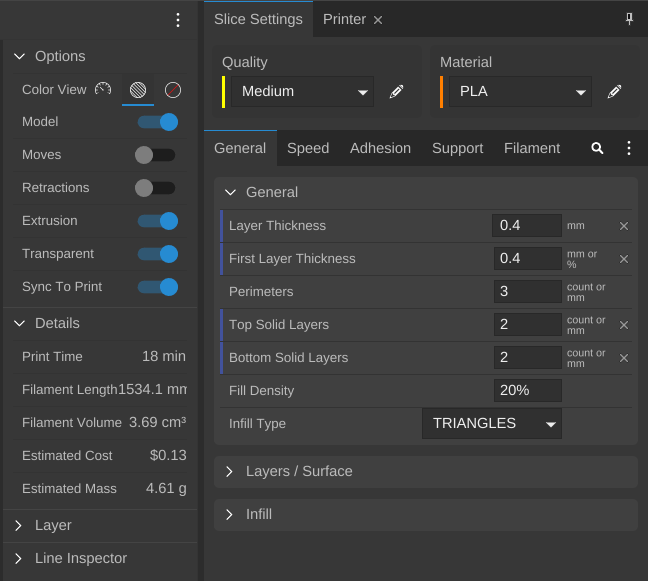Toggle the Transparent switch
The image size is (648, 581).
(157, 254)
